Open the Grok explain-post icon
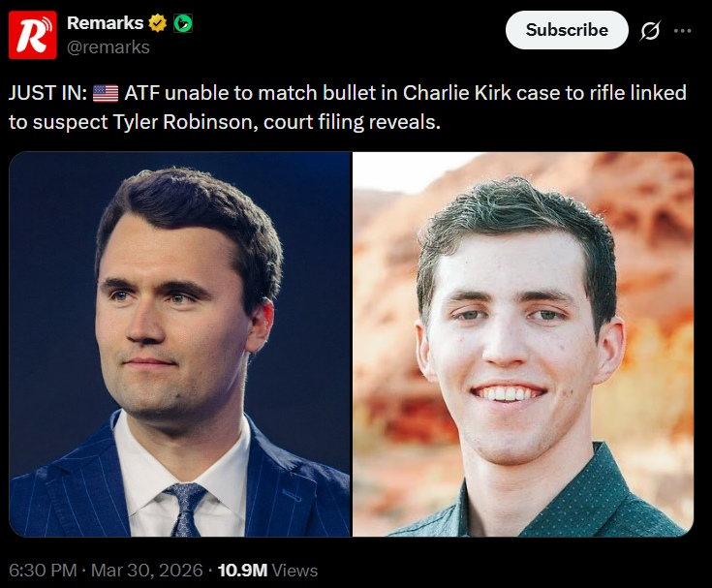Viewport: 712px width, 588px height. 650,31
